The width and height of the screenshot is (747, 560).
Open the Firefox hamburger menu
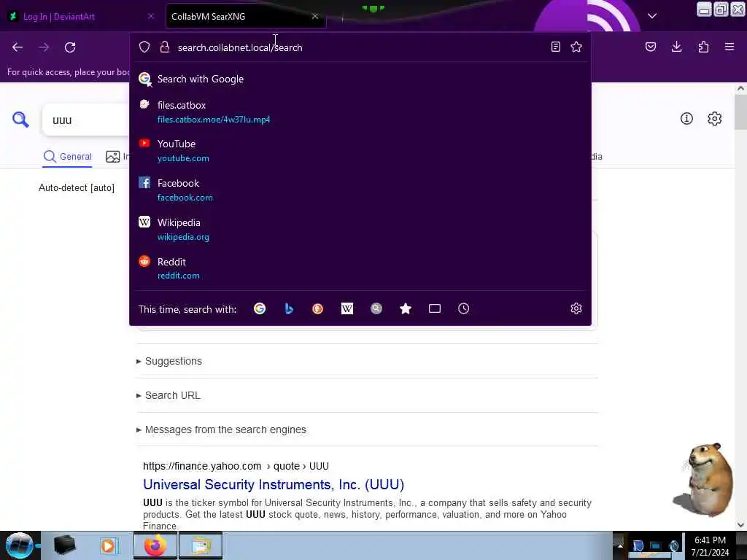pyautogui.click(x=729, y=47)
